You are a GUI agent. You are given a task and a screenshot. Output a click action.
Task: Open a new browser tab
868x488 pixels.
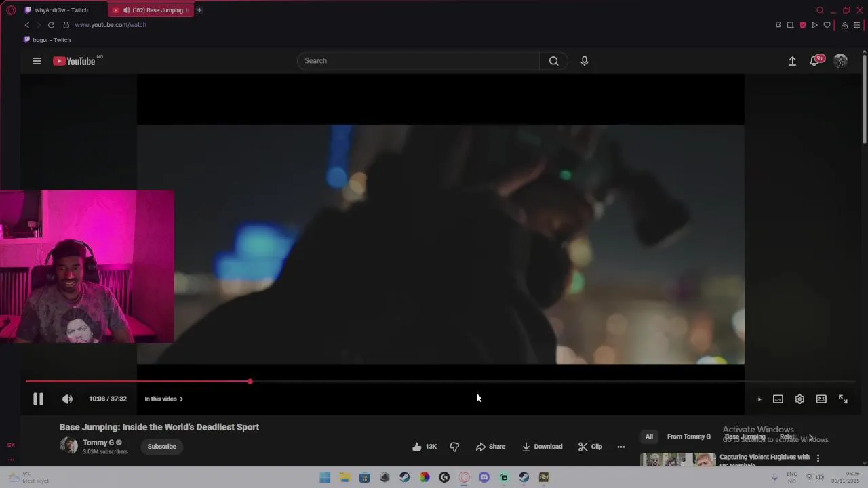point(199,10)
